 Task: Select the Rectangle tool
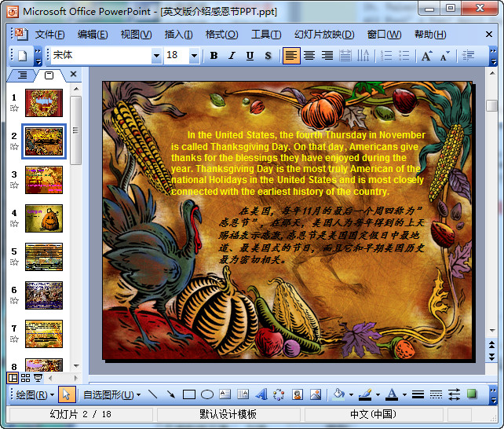[x=189, y=394]
